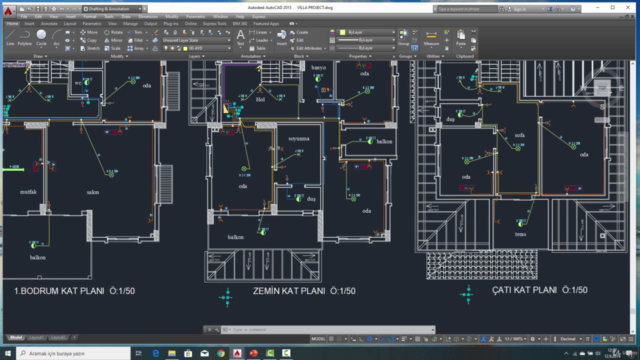The height and width of the screenshot is (360, 640).
Task: Click the Table tool
Action: pos(258,48)
